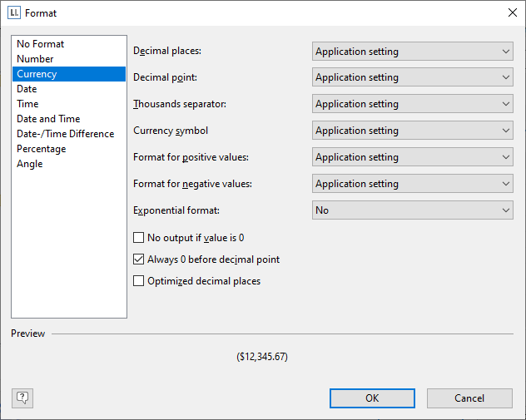Expand Format for positive values dropdown

click(412, 158)
